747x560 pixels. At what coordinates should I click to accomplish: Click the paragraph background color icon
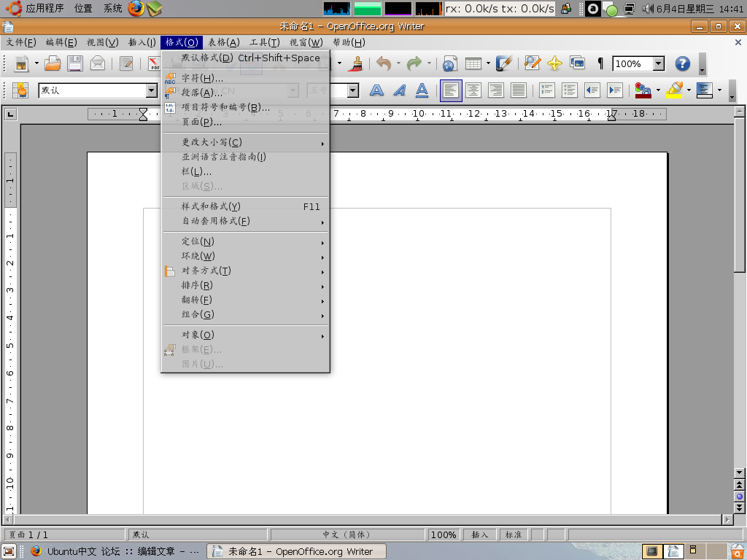tap(704, 90)
